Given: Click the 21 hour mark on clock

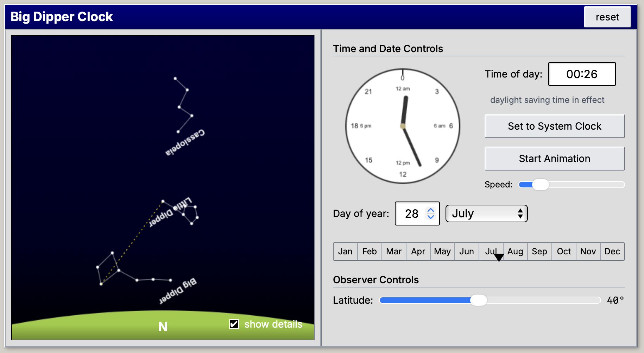Looking at the screenshot, I should pos(368,92).
